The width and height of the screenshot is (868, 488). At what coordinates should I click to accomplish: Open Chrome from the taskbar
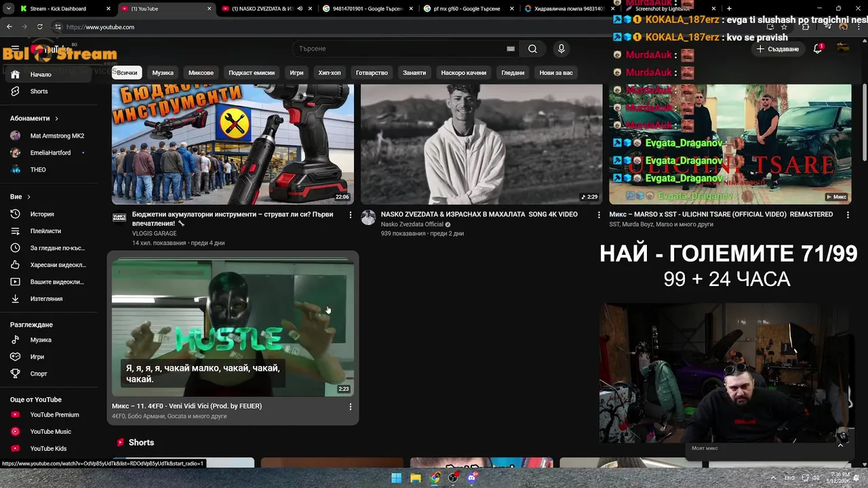click(x=435, y=478)
